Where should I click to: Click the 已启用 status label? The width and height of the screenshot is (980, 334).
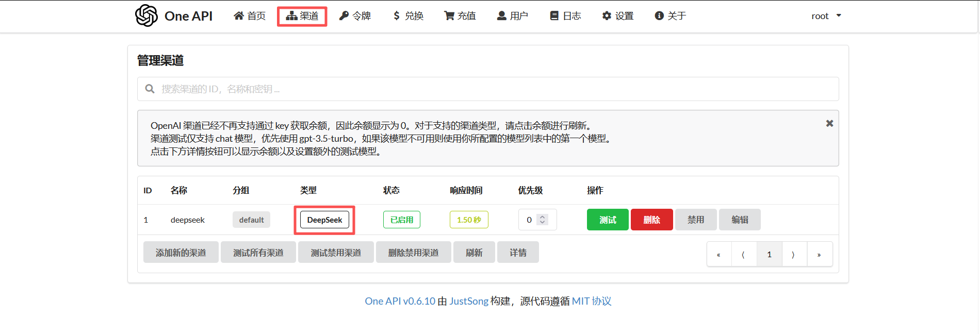(x=402, y=220)
